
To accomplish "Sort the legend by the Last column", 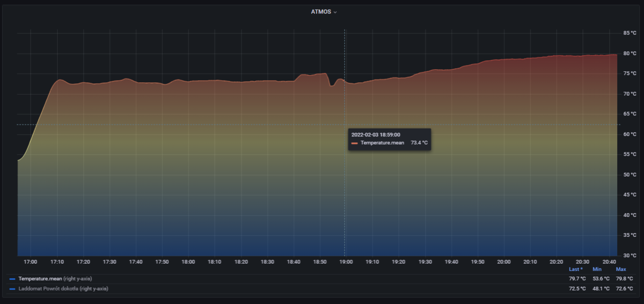I will (x=575, y=269).
